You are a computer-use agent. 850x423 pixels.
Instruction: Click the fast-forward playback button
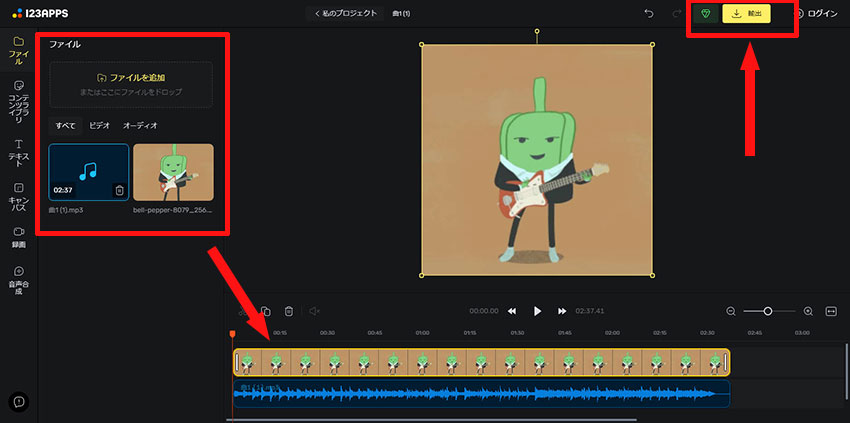562,311
